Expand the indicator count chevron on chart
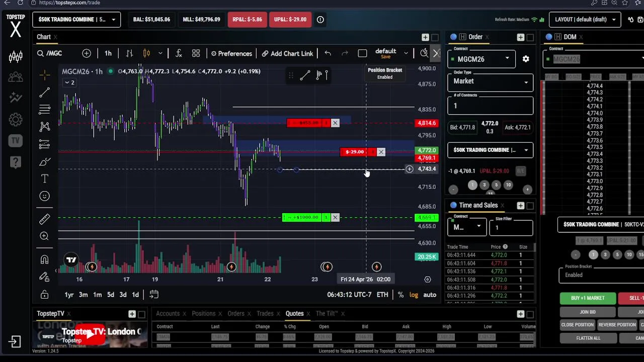Screen dimensions: 644x362 pyautogui.click(x=70, y=82)
